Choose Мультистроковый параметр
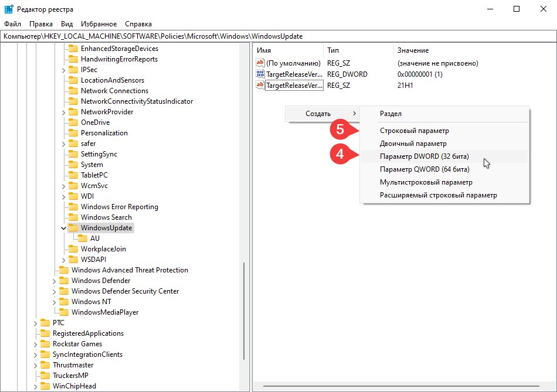Image resolution: width=557 pixels, height=392 pixels. click(444, 182)
